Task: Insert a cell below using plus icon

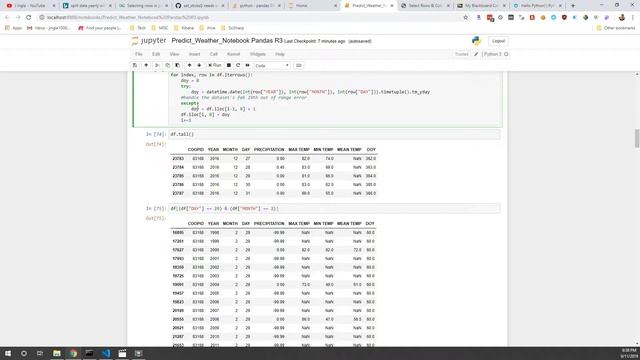Action: tap(146, 65)
